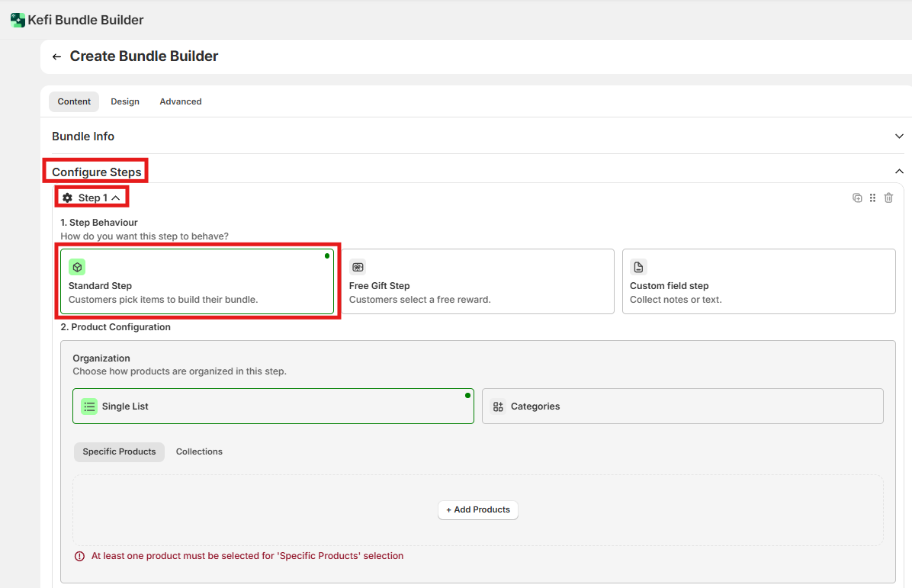
Task: Click the Standard Step green box icon
Action: pyautogui.click(x=77, y=267)
